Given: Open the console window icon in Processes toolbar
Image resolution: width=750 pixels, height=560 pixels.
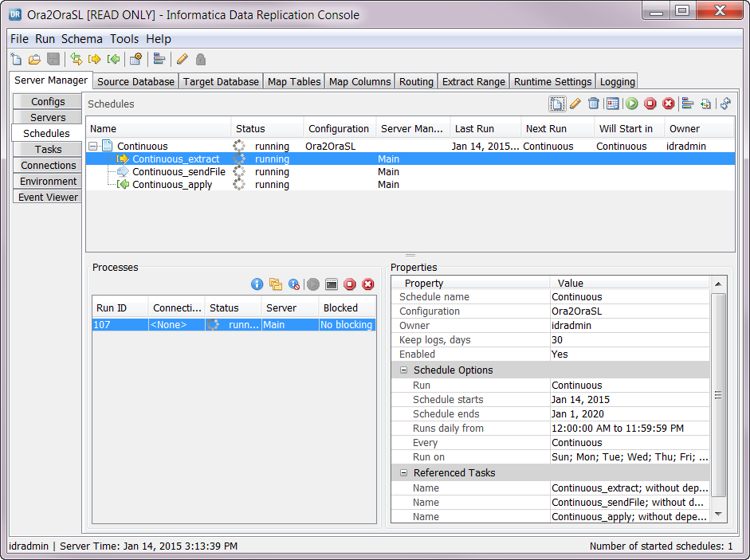Looking at the screenshot, I should (x=331, y=284).
